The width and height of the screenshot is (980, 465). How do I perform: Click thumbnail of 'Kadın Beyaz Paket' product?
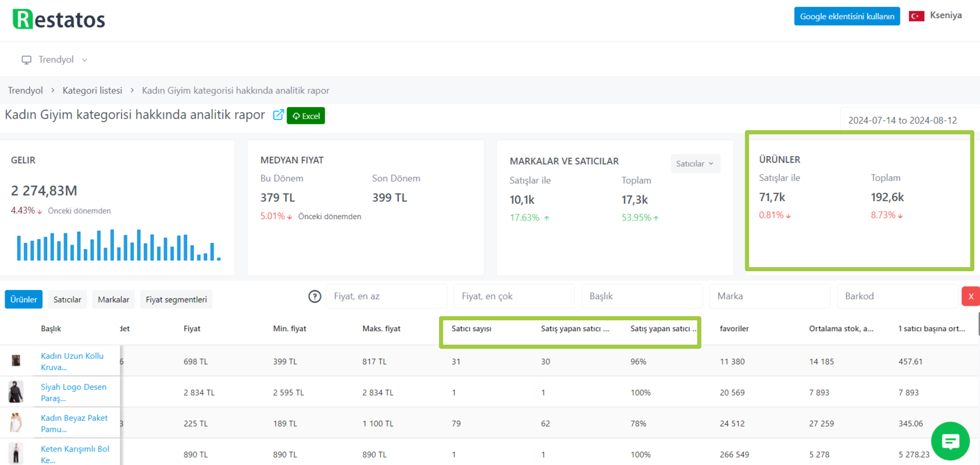click(x=16, y=423)
